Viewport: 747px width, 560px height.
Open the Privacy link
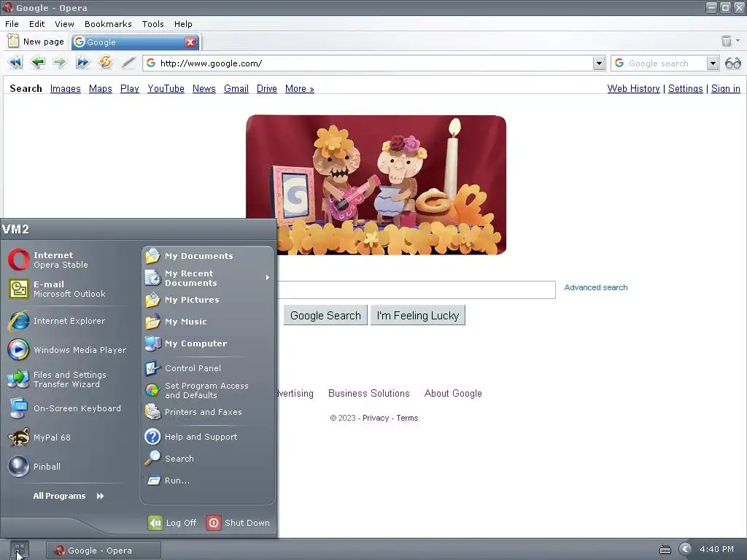point(376,418)
